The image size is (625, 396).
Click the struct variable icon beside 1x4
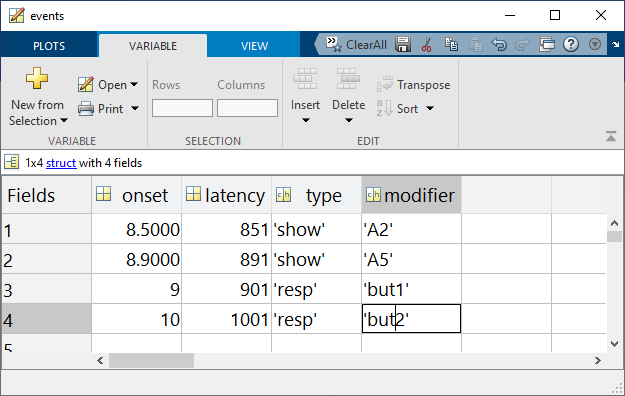(12, 162)
